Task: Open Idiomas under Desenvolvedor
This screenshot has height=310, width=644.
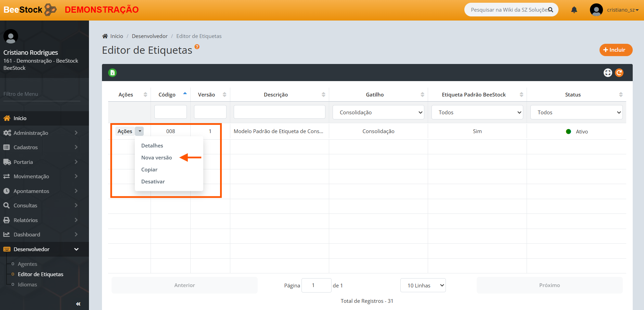Action: (x=27, y=285)
